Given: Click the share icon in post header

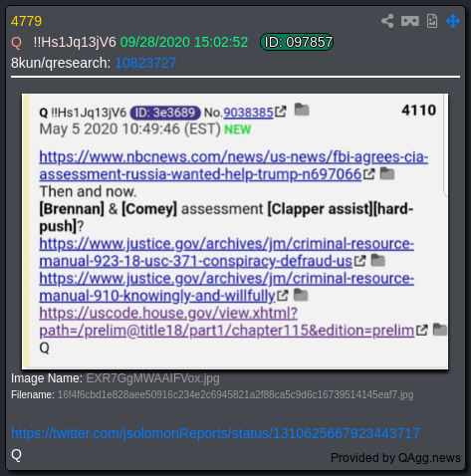Looking at the screenshot, I should [x=387, y=21].
